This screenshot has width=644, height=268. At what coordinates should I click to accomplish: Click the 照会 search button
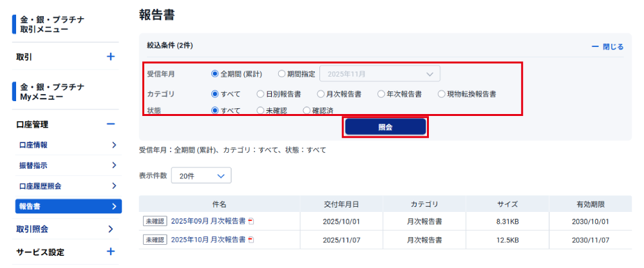[x=385, y=127]
